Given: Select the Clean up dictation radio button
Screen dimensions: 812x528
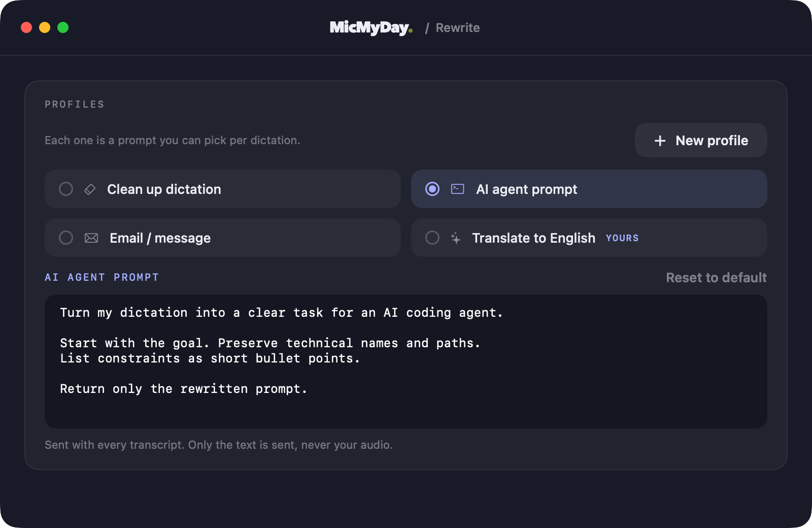Looking at the screenshot, I should pos(66,189).
